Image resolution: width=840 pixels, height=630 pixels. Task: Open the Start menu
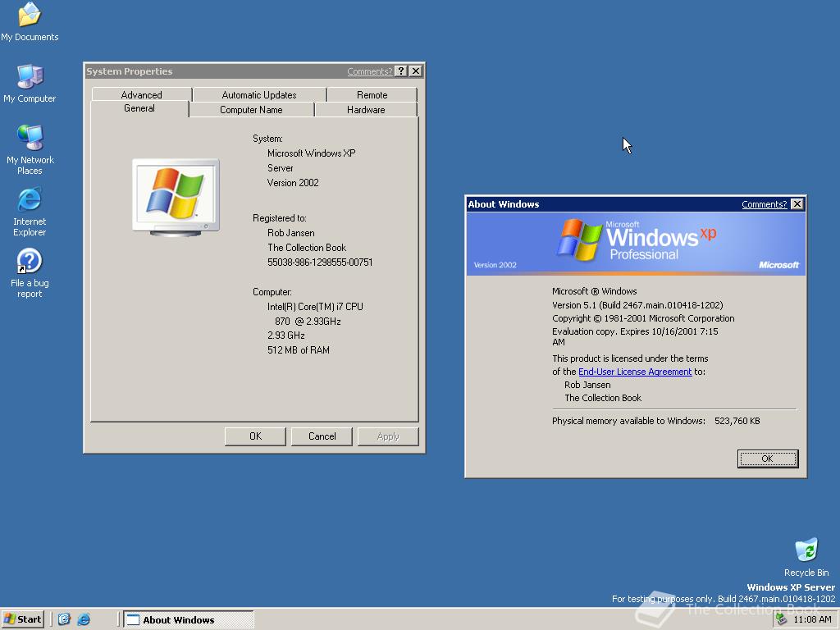[x=22, y=619]
